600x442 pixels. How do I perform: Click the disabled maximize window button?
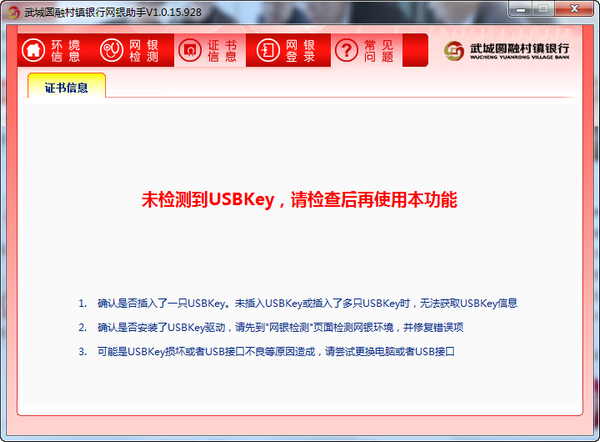point(543,9)
